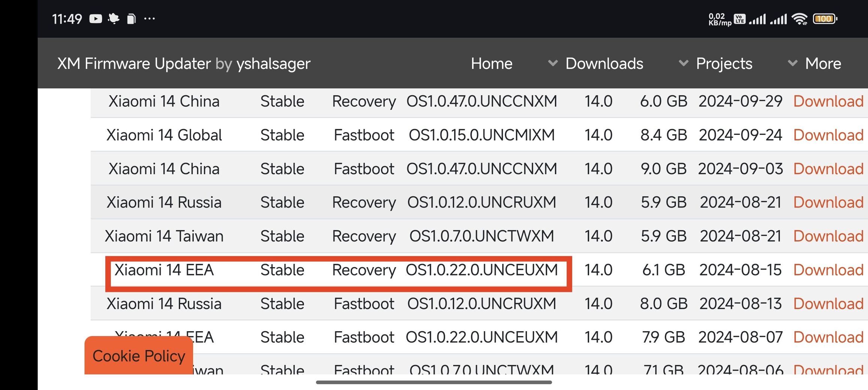Select Recovery version 'OS1.0.22.0.UNCEUXM' dated 2024-08-15
Screen dimensions: 868x390
(x=482, y=270)
